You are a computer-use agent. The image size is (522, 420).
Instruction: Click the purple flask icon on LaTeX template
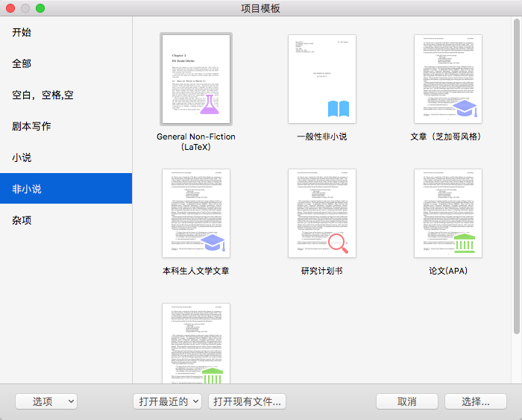[210, 104]
